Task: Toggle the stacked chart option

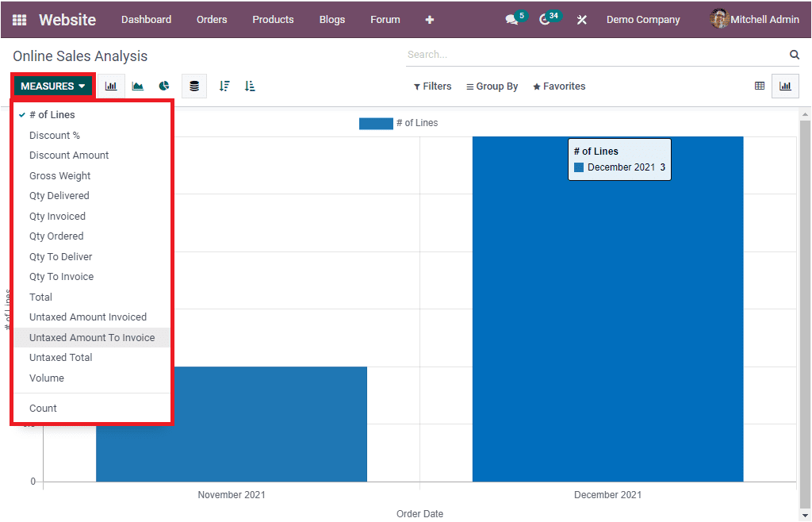Action: click(194, 86)
